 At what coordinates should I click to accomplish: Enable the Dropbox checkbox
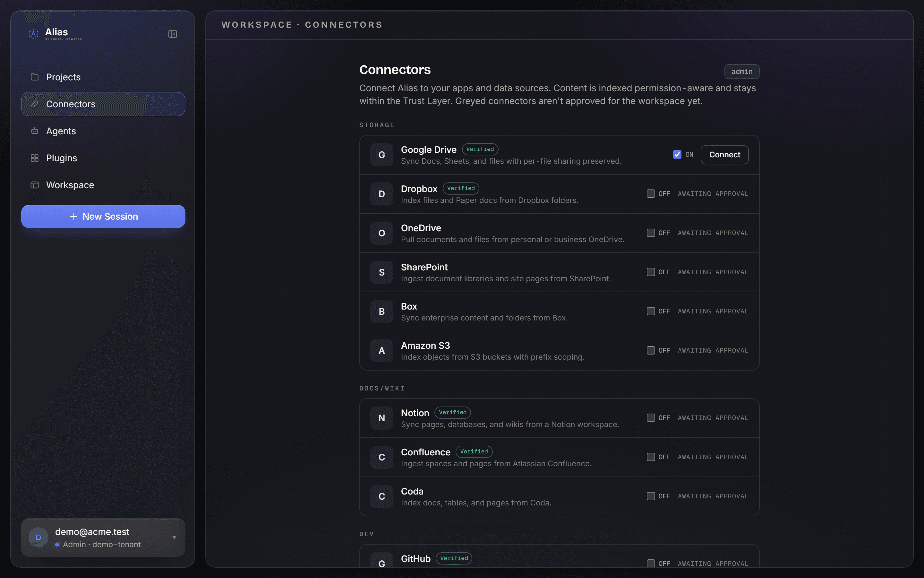point(651,193)
